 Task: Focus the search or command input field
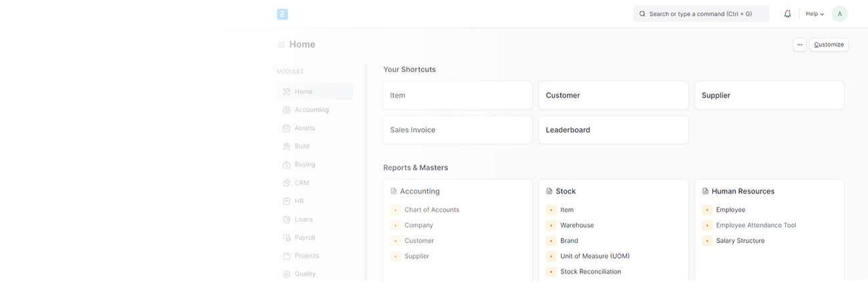tap(701, 14)
